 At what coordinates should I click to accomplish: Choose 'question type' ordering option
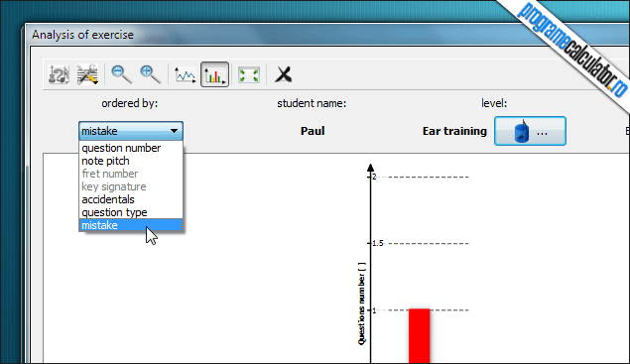pyautogui.click(x=131, y=212)
